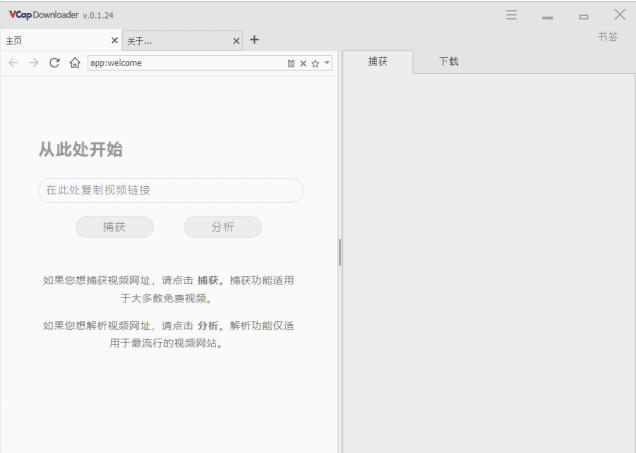This screenshot has width=636, height=453.
Task: Click the vertical splitter handle between panes
Action: click(x=340, y=252)
